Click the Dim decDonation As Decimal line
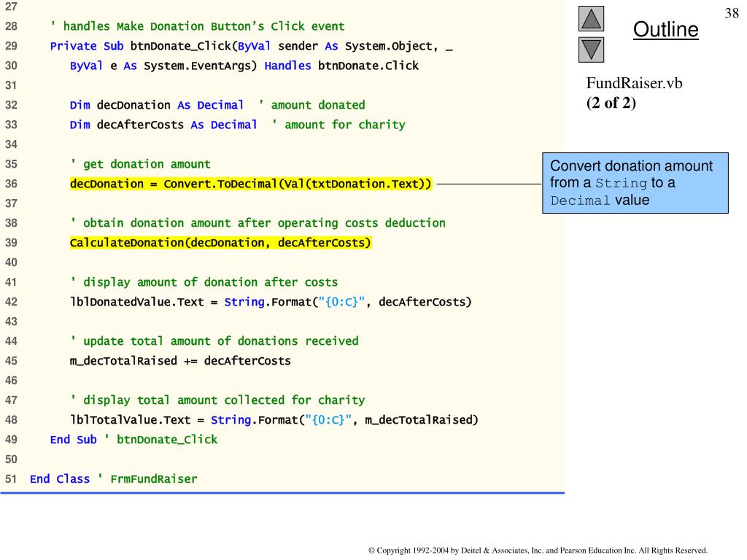 tap(217, 105)
